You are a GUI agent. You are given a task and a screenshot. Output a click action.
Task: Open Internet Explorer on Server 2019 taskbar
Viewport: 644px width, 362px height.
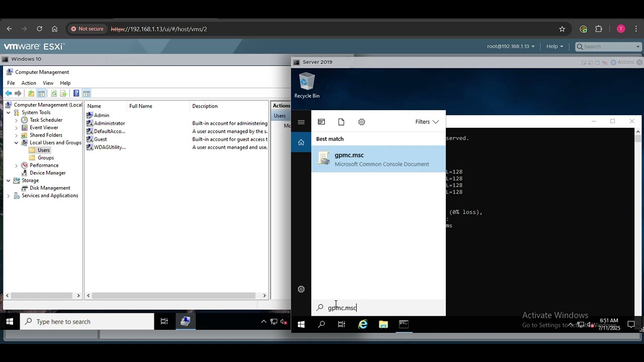[x=363, y=325]
